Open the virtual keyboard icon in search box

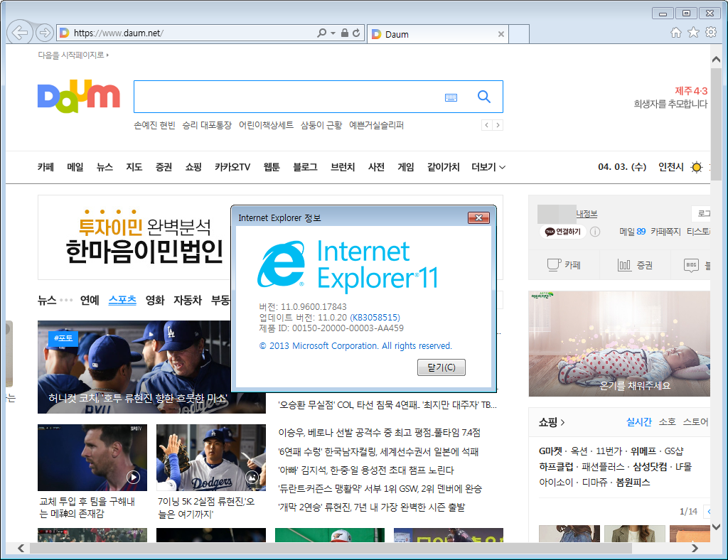(x=451, y=97)
